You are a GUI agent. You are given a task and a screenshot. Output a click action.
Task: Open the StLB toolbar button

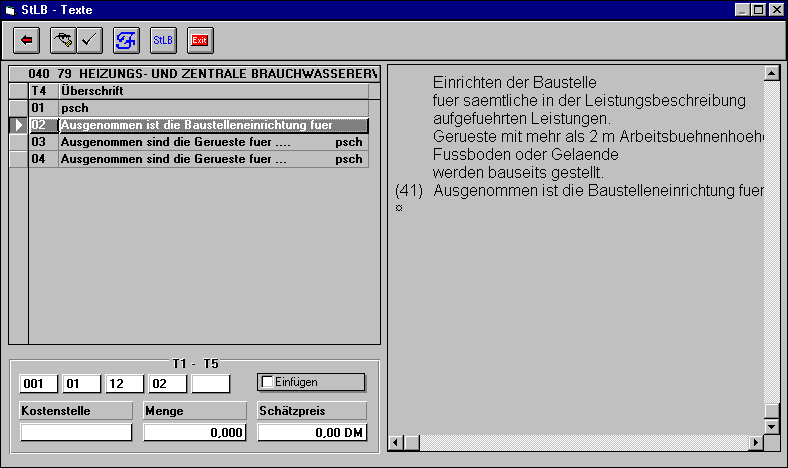pos(162,40)
